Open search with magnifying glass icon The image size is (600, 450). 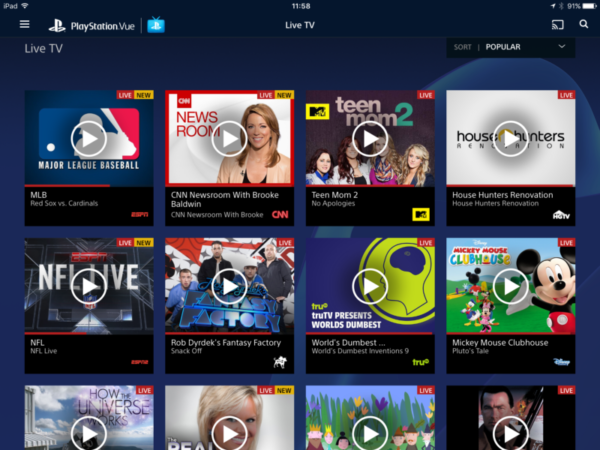click(x=584, y=24)
